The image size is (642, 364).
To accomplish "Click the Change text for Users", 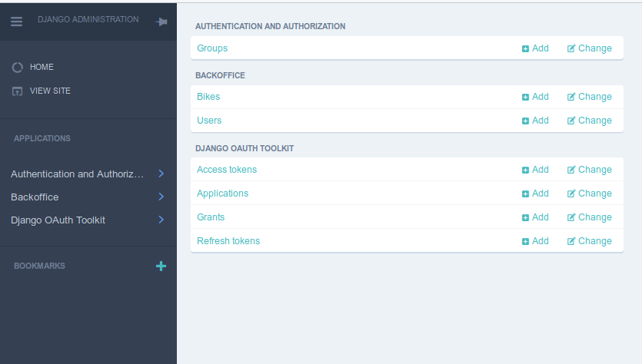I will [595, 121].
